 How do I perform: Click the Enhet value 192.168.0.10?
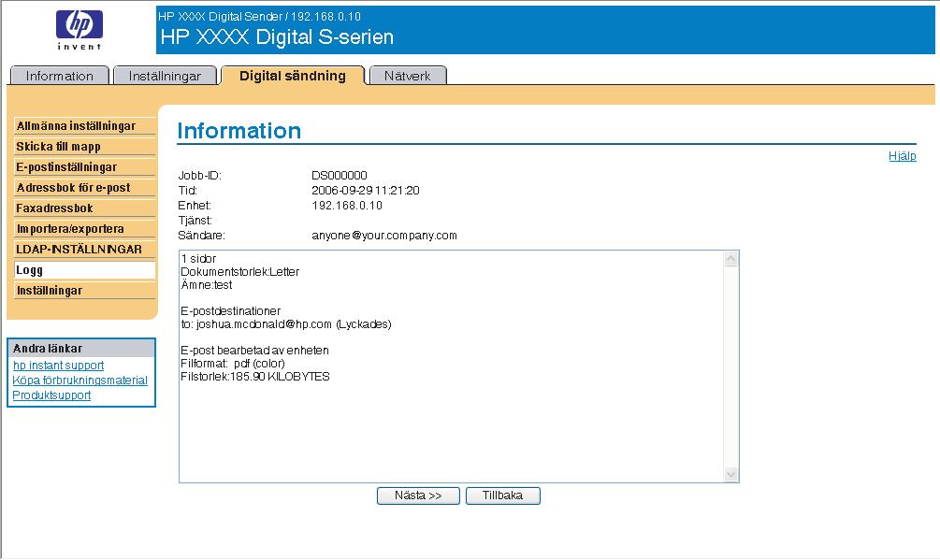tap(347, 206)
